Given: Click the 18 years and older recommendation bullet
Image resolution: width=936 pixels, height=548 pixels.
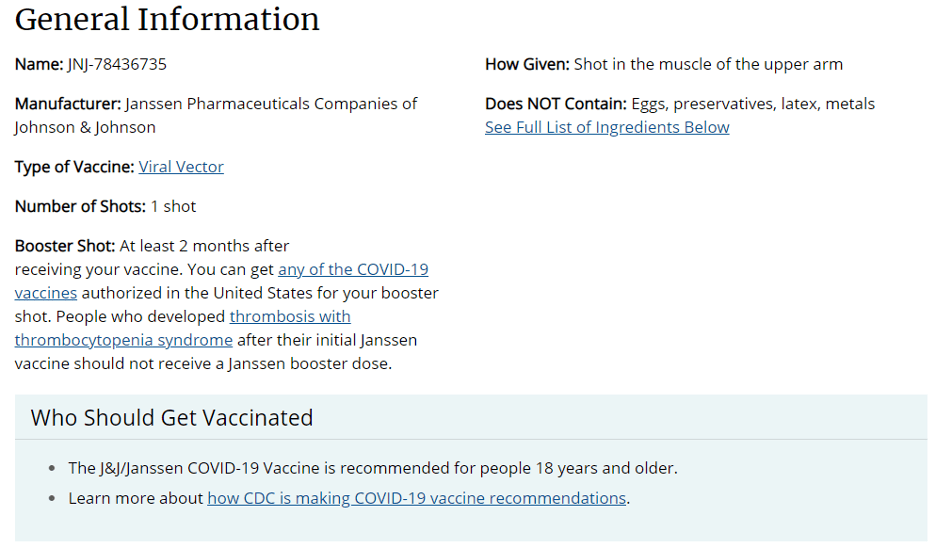Looking at the screenshot, I should pos(372,468).
